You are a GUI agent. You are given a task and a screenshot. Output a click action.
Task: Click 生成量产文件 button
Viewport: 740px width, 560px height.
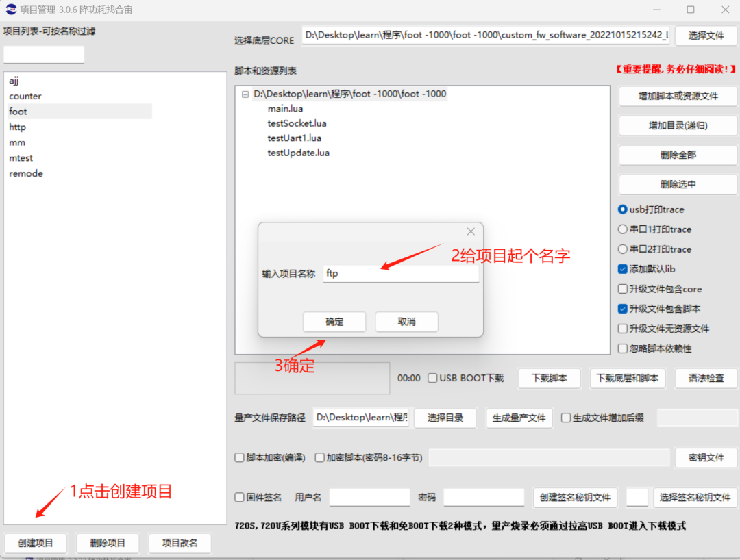[x=519, y=418]
